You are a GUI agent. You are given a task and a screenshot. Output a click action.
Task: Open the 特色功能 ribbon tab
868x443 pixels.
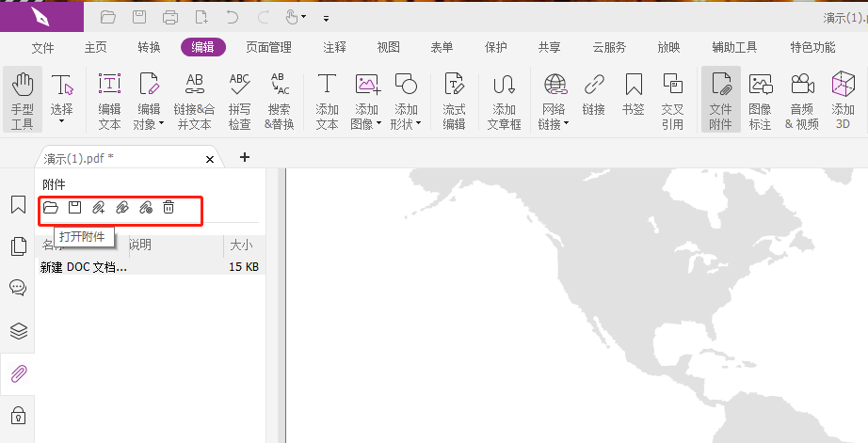coord(812,48)
